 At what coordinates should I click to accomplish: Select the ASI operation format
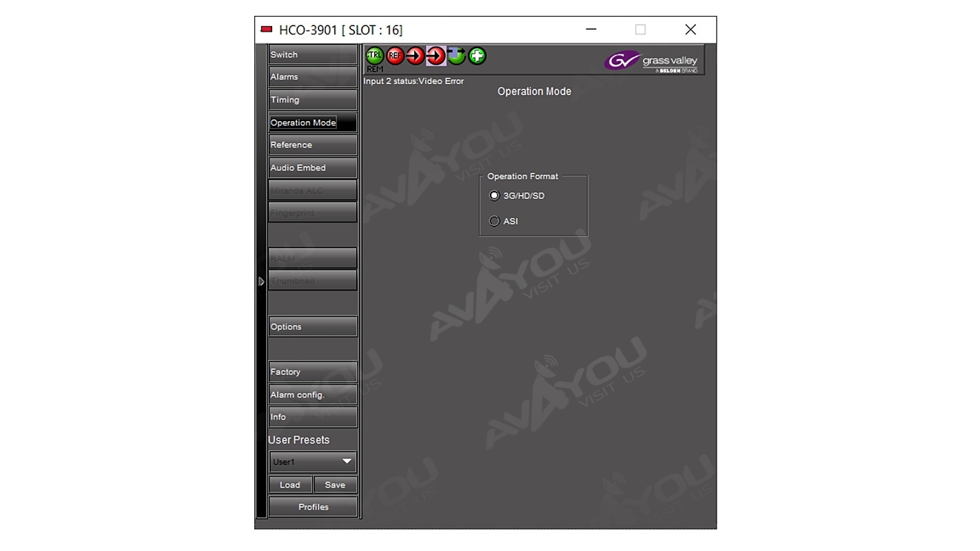coord(494,221)
